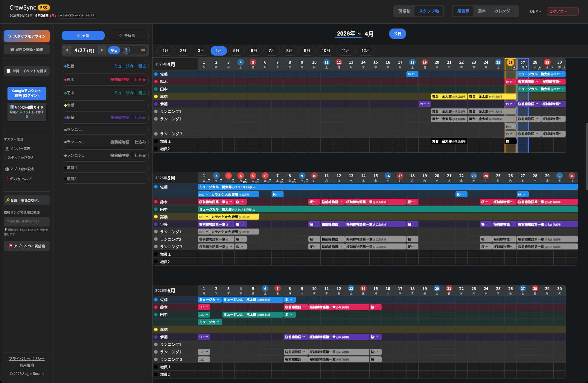Open 案件の登録・編集 folder button
This screenshot has width=588, height=383.
click(x=27, y=49)
